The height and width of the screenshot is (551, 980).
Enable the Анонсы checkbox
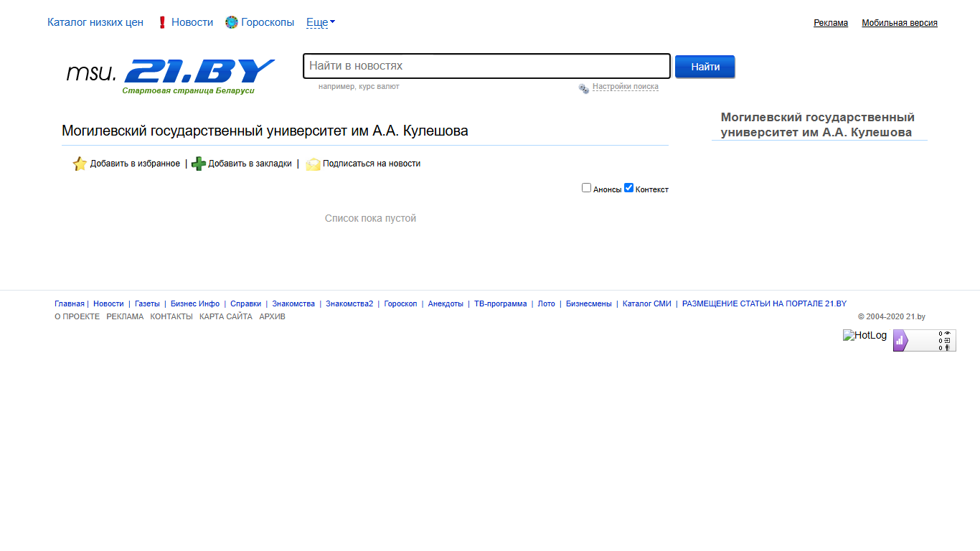click(x=586, y=188)
